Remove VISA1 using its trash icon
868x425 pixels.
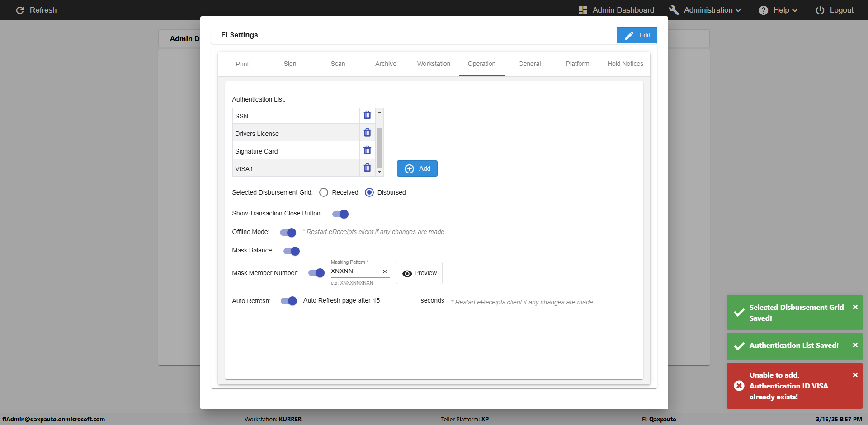click(x=367, y=168)
